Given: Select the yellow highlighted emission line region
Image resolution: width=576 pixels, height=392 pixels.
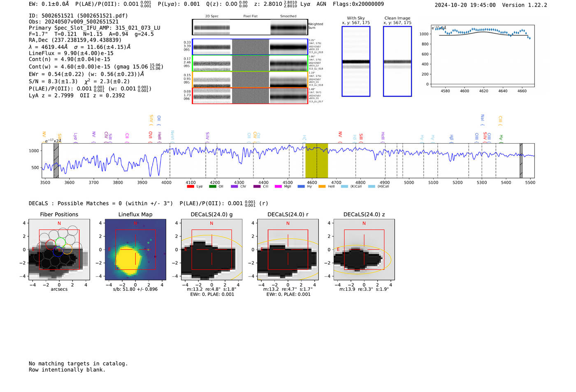Looking at the screenshot, I should click(x=316, y=160).
